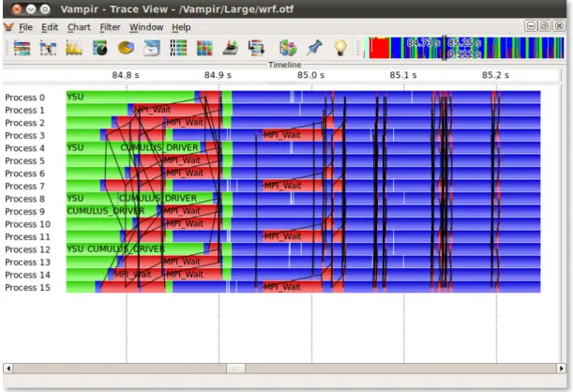
Task: Select the Process 12 row label
Action: [28, 249]
